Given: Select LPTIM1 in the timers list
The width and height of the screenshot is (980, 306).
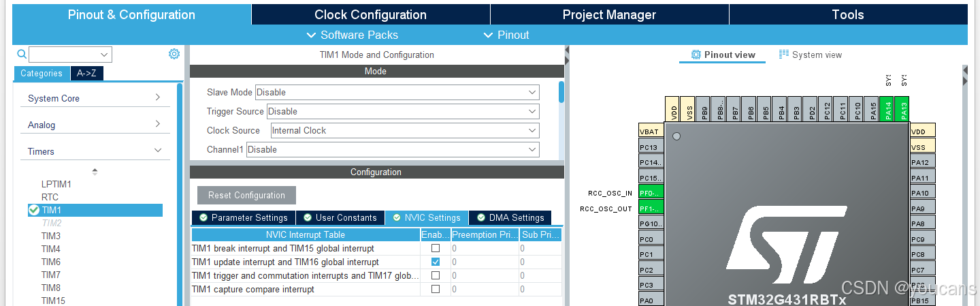Looking at the screenshot, I should click(x=56, y=184).
